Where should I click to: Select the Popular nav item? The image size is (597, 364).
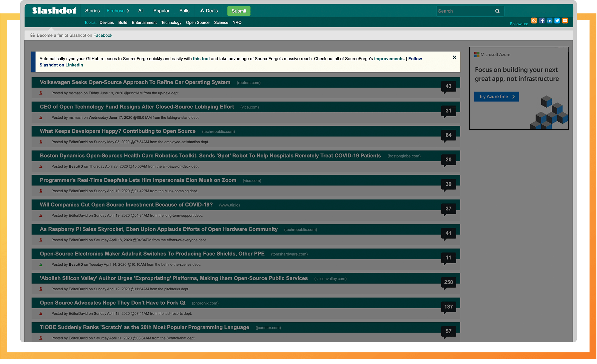pyautogui.click(x=161, y=11)
